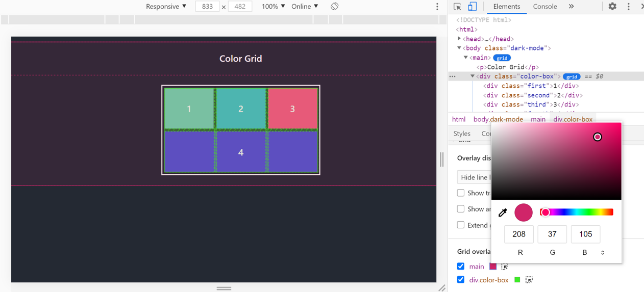Open more tabs chevron in DevTools
This screenshot has height=292, width=644.
571,7
